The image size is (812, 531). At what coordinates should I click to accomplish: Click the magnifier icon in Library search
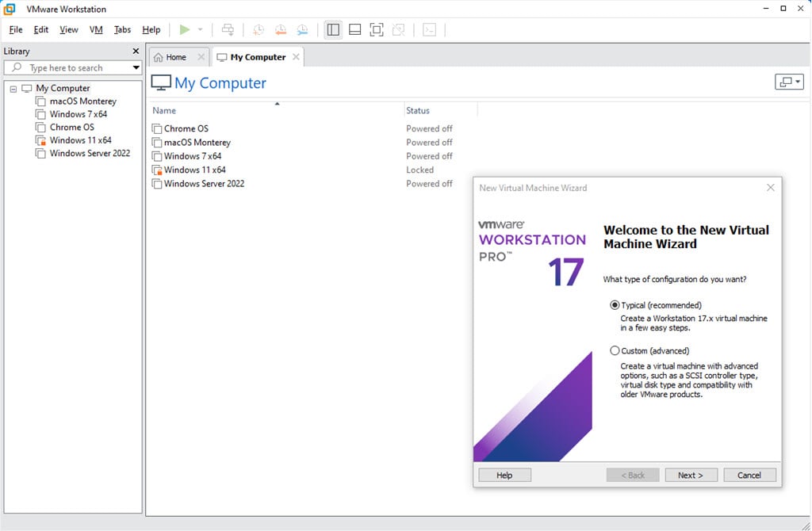[17, 68]
